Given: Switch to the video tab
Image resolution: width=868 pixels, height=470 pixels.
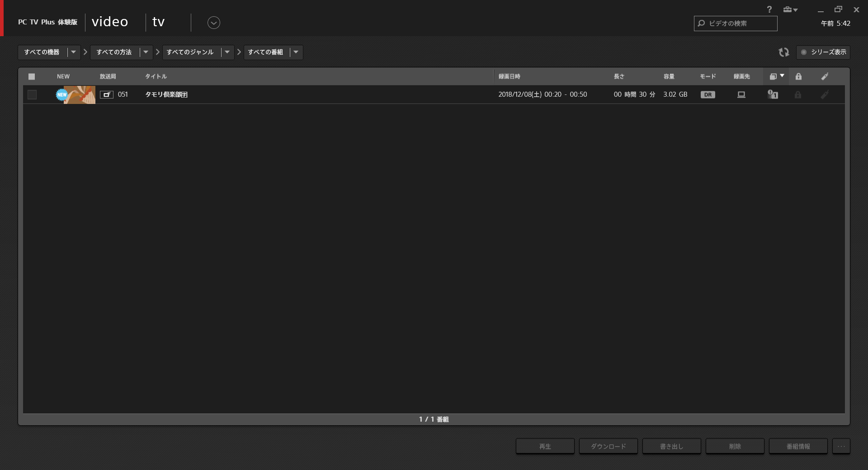Looking at the screenshot, I should coord(110,22).
